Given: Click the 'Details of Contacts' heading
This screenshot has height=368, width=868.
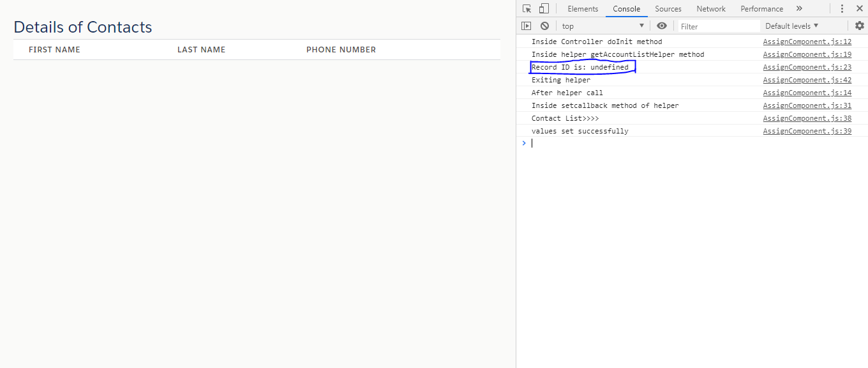Looking at the screenshot, I should (x=83, y=27).
